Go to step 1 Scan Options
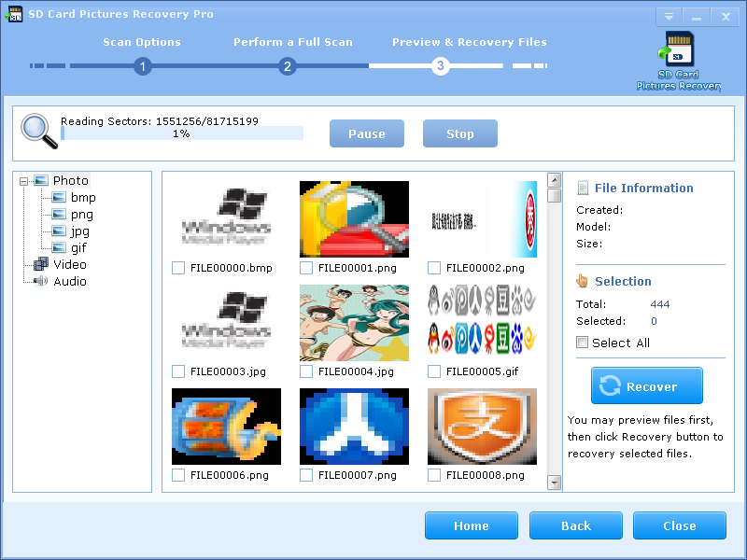 point(143,65)
